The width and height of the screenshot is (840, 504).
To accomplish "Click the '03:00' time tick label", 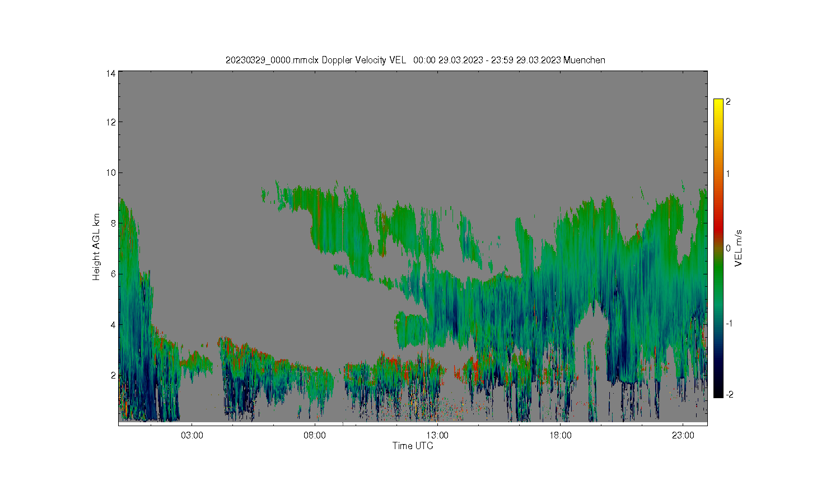I will [x=192, y=435].
